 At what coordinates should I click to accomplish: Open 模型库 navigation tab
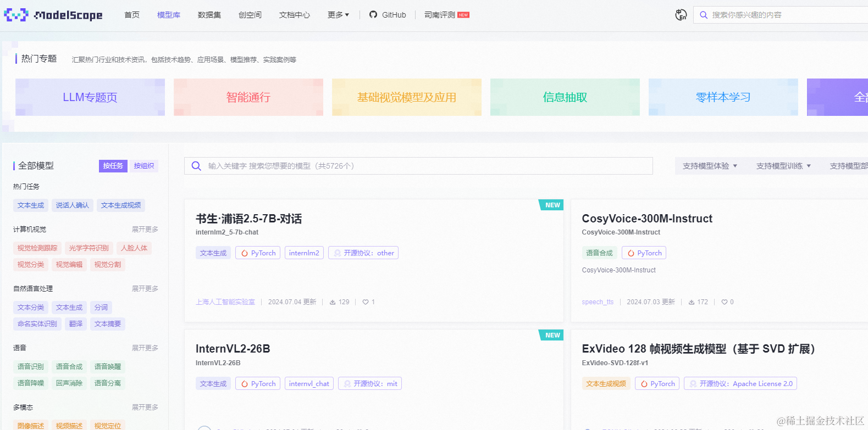169,15
